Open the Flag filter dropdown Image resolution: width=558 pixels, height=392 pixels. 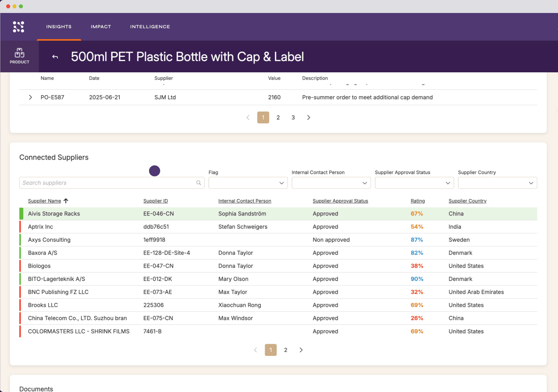(248, 183)
